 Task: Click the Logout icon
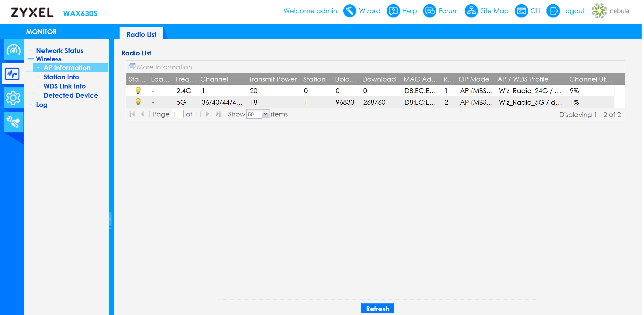pos(553,11)
